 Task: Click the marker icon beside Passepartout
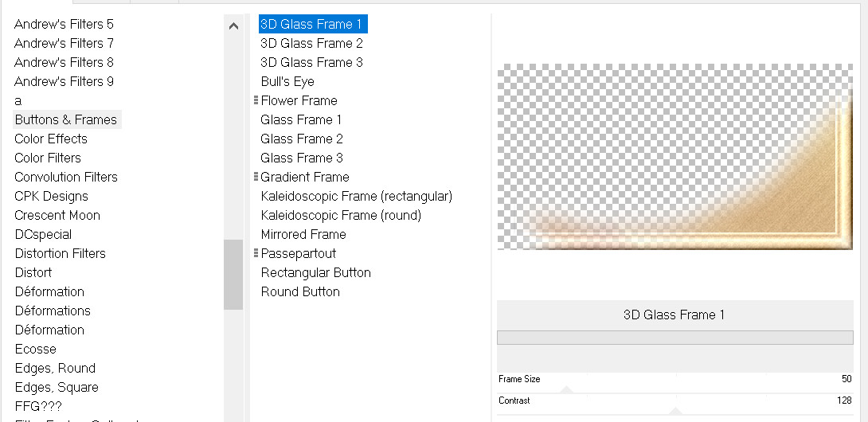pos(256,253)
